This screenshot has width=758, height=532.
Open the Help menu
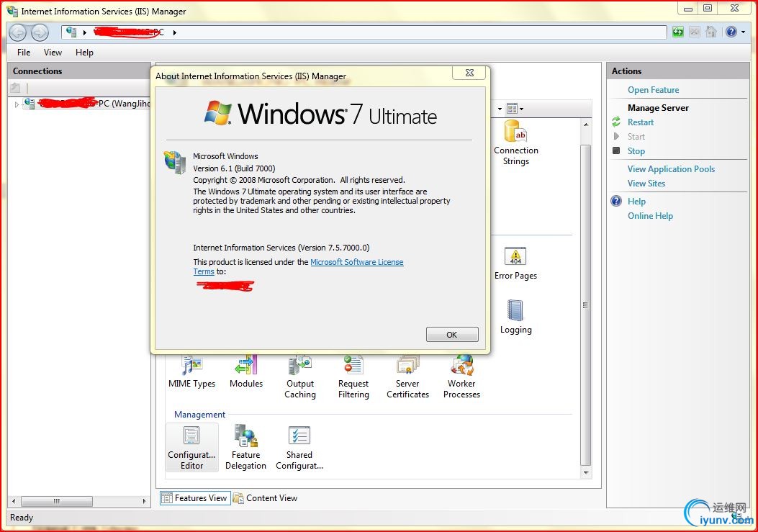click(84, 53)
